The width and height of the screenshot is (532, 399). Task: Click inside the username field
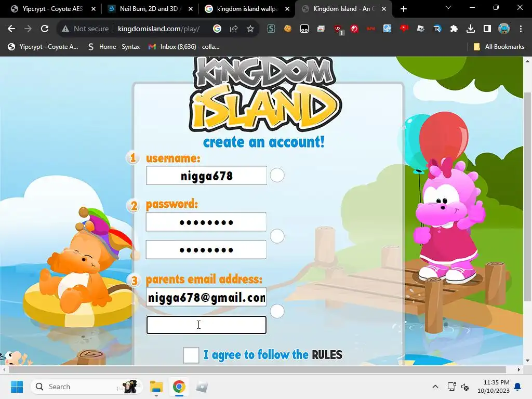[206, 176]
